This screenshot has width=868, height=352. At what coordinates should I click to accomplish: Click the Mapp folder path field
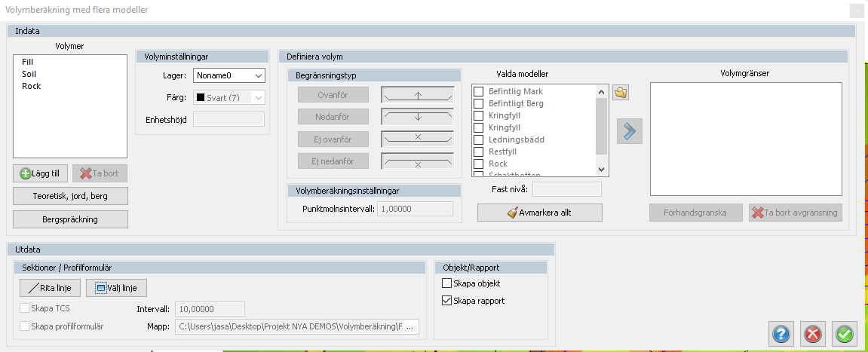click(x=297, y=327)
